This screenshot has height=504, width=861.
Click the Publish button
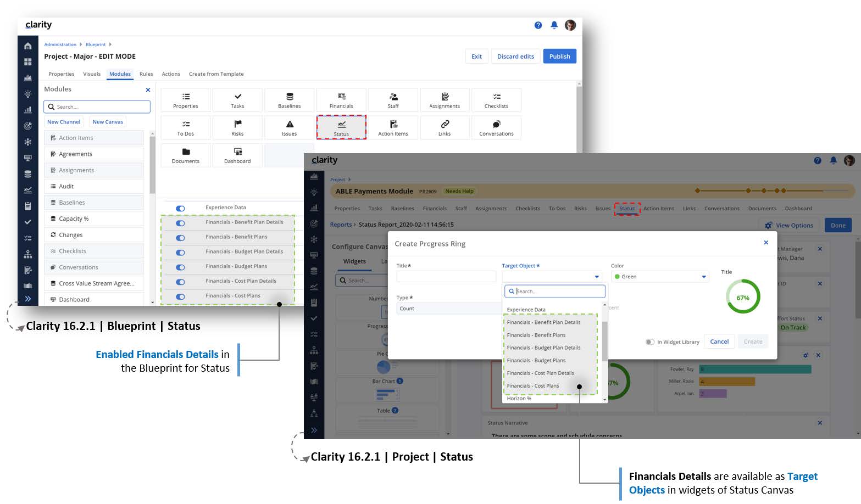[559, 57]
